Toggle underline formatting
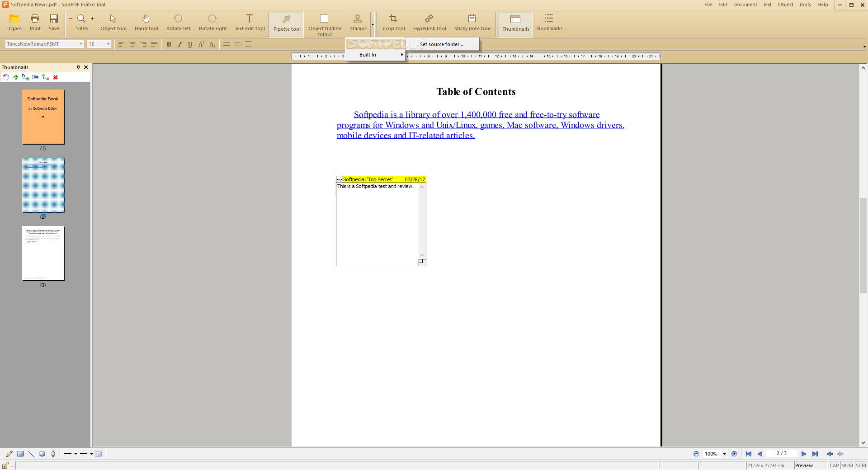Image resolution: width=868 pixels, height=470 pixels. [x=190, y=44]
